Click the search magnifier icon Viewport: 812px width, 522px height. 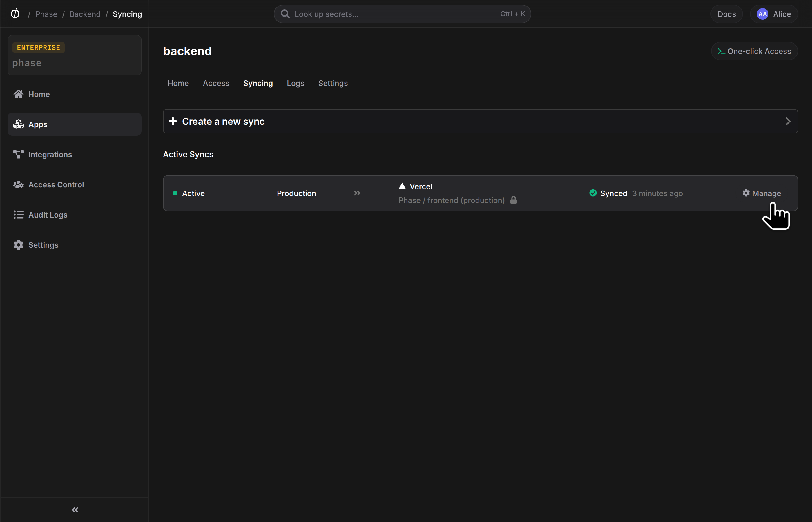pos(285,14)
